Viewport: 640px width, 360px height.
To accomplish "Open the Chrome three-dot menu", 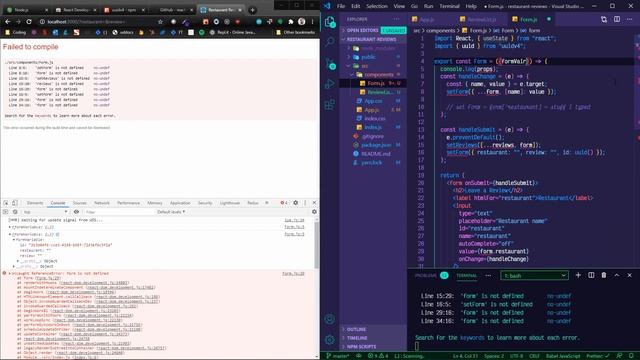I will click(x=313, y=22).
